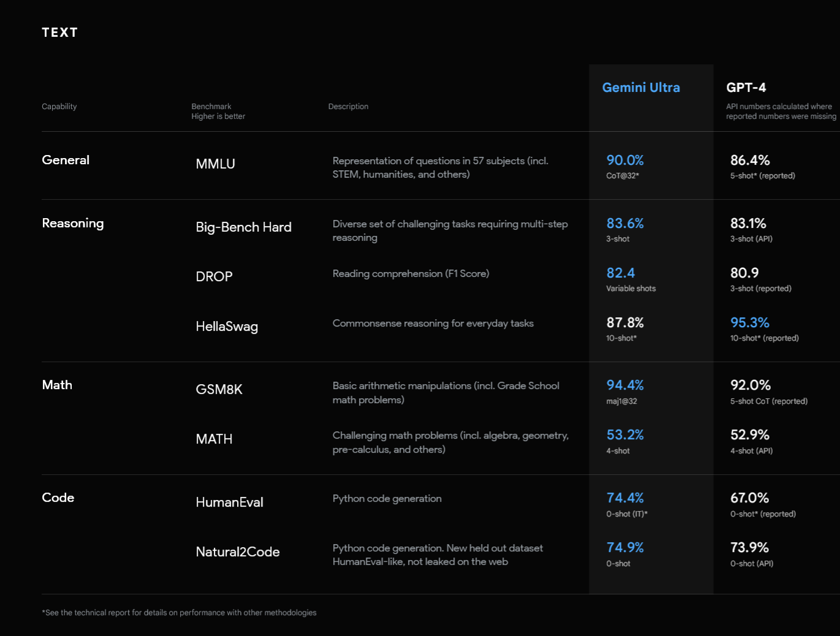Select the Natural2Code benchmark name
The width and height of the screenshot is (840, 636).
click(238, 551)
